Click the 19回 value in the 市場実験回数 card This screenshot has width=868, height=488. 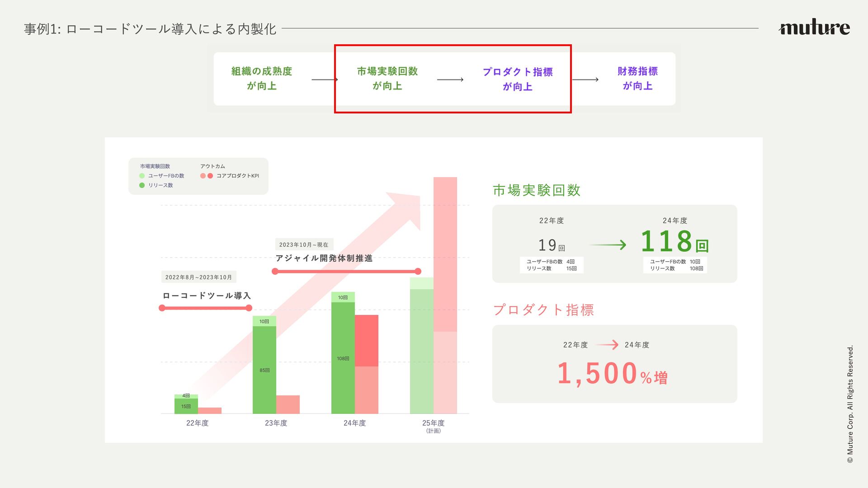click(x=552, y=245)
